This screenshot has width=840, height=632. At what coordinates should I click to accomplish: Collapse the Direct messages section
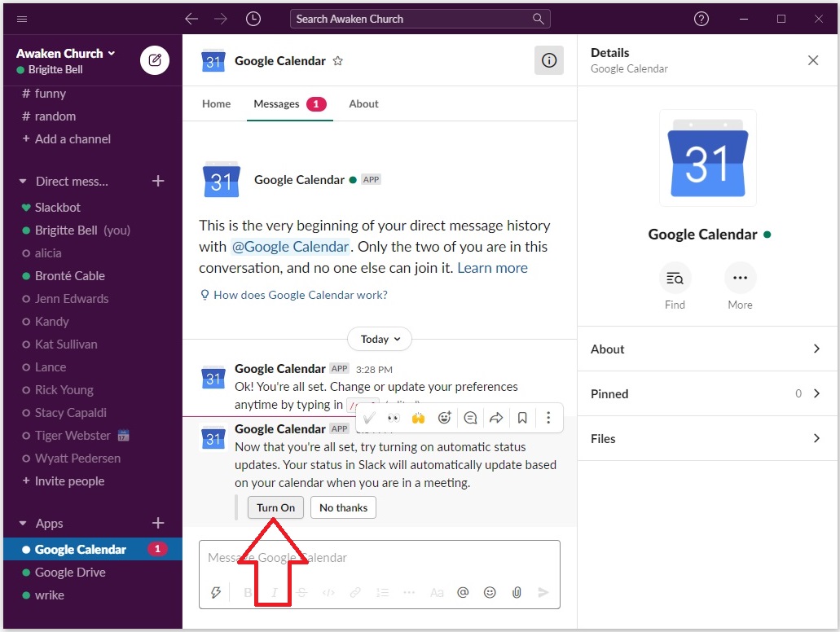coord(23,182)
